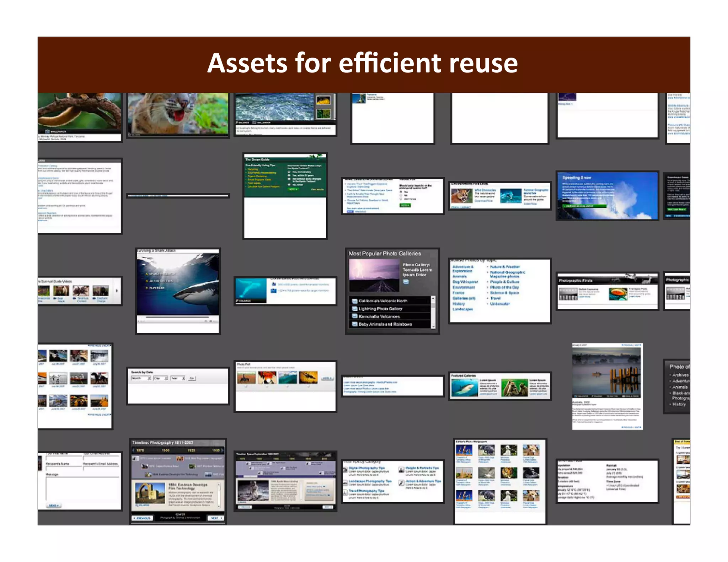Click the Baby Animals and Rainbows gallery icon

(x=354, y=324)
